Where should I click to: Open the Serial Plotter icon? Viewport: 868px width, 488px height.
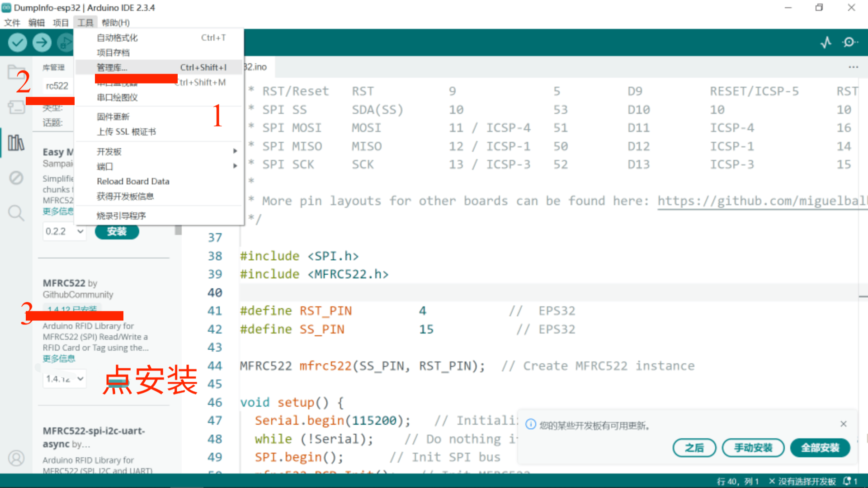tap(826, 42)
